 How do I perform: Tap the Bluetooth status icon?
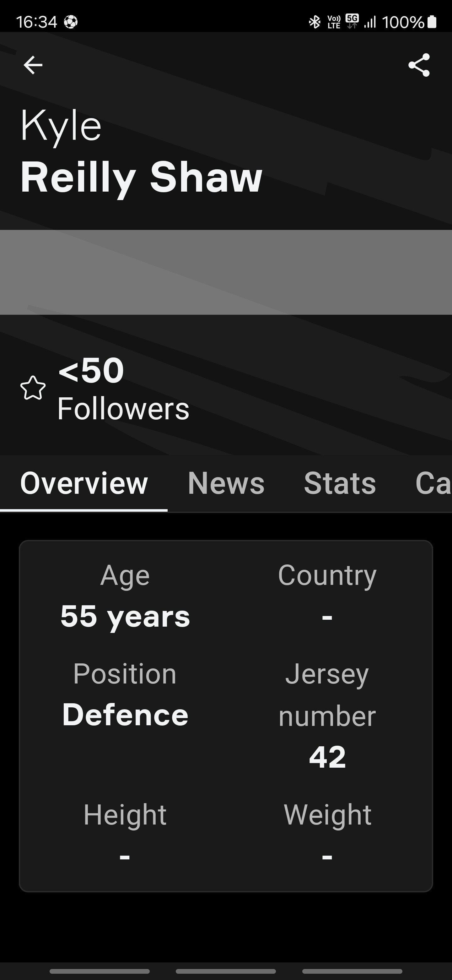(x=315, y=22)
